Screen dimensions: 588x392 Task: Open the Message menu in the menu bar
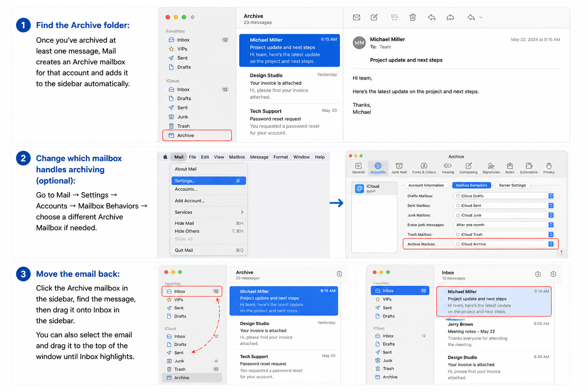(x=259, y=157)
